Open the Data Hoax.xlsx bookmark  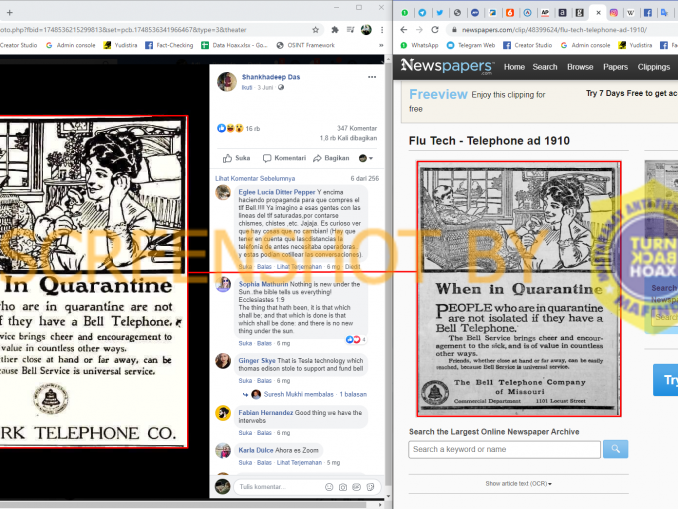(234, 45)
